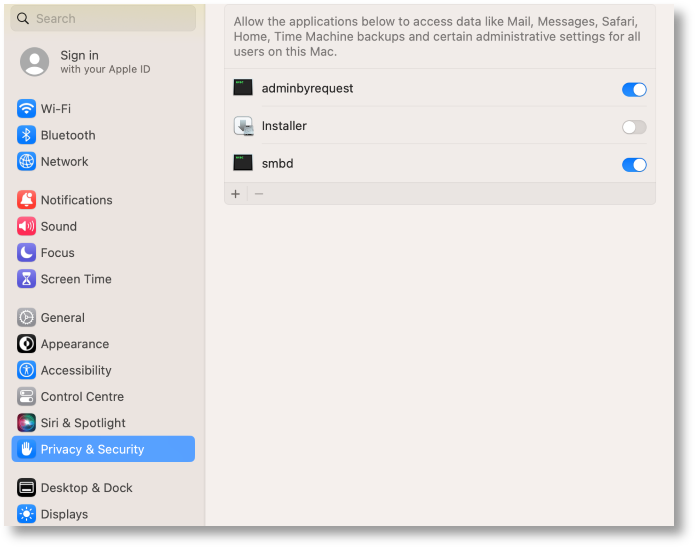695x547 pixels.
Task: Turn off smbd access toggle
Action: coord(634,165)
